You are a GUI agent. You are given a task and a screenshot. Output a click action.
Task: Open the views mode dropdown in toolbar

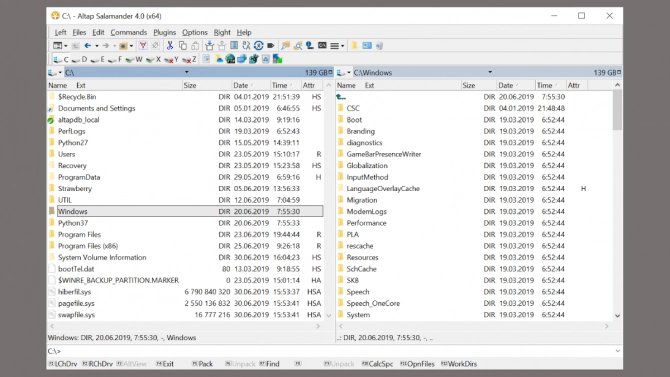[337, 46]
